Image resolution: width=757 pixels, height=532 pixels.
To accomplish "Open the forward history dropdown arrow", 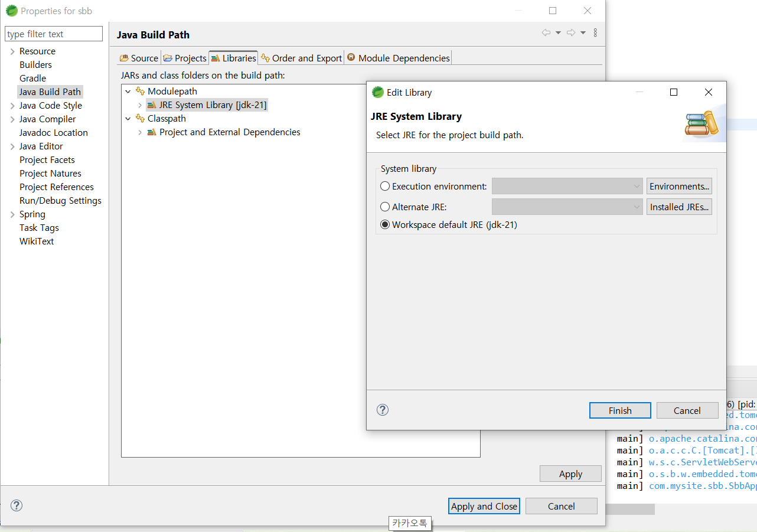I will [x=583, y=33].
